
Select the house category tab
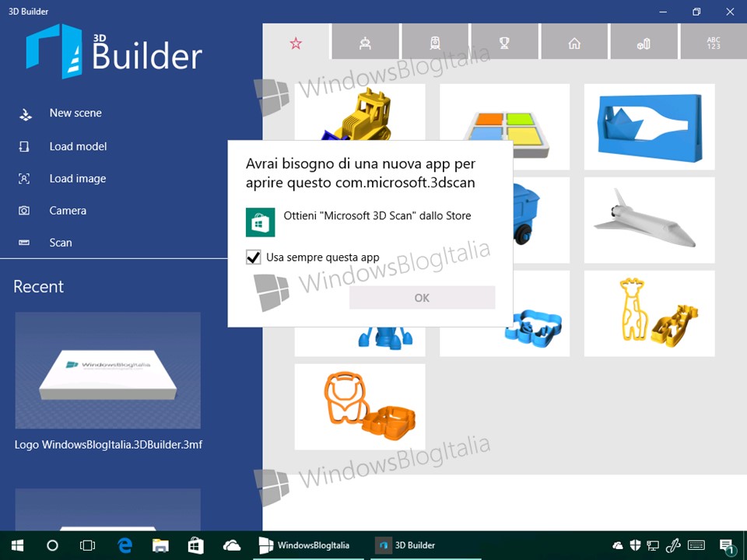(574, 44)
